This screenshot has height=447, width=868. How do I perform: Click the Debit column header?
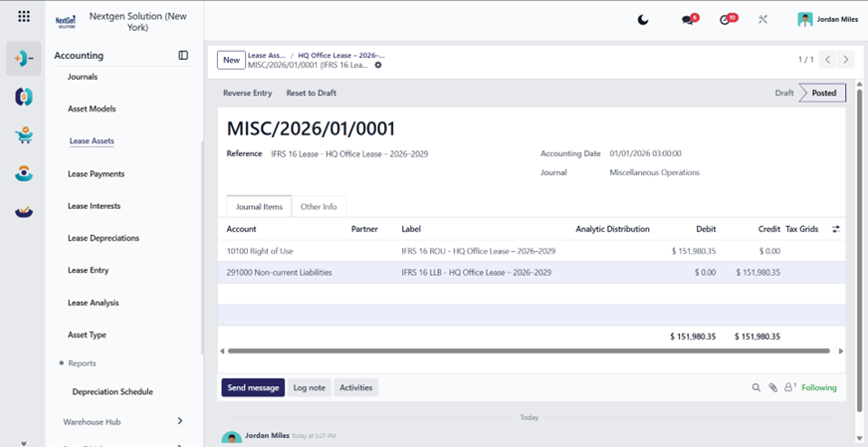706,229
